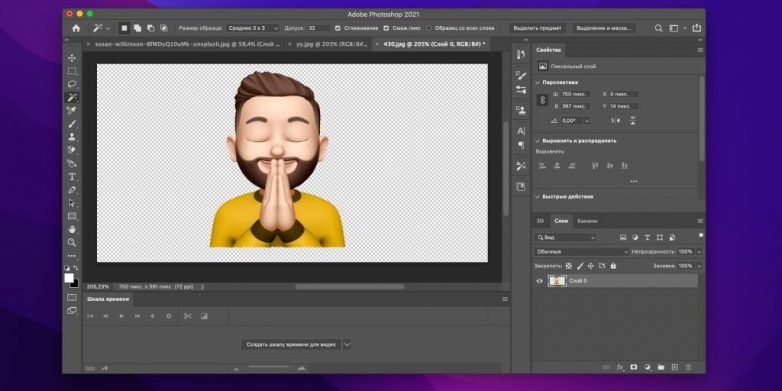This screenshot has height=391, width=782.
Task: Select the Type tool
Action: tap(72, 177)
